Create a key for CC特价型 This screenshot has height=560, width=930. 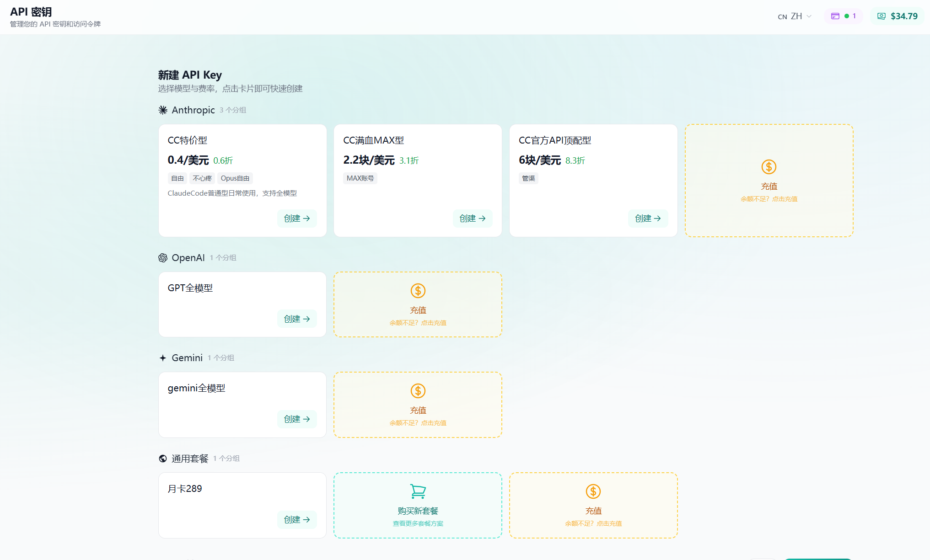pos(297,219)
